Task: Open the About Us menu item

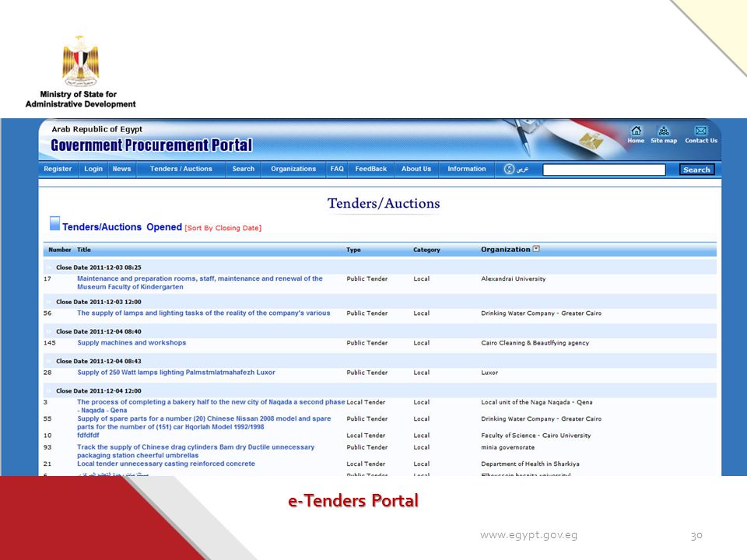Action: (416, 169)
